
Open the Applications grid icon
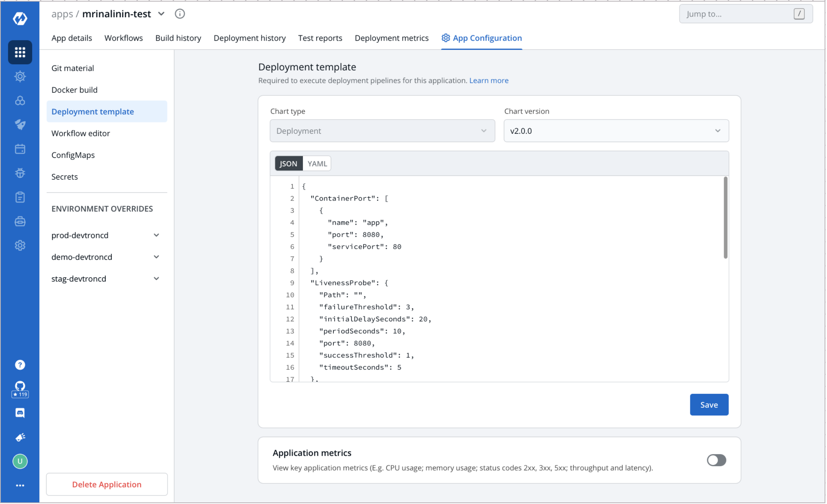pos(20,52)
